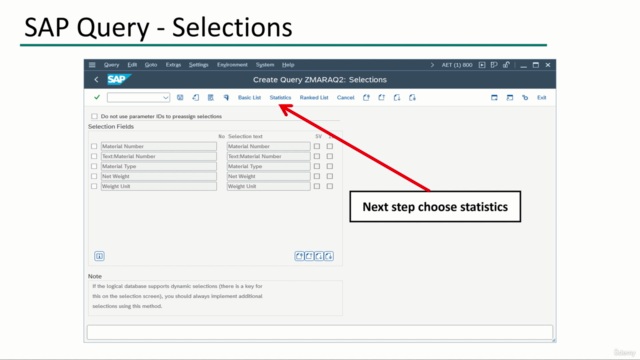This screenshot has height=360, width=640.
Task: Open the Query menu
Action: point(111,65)
